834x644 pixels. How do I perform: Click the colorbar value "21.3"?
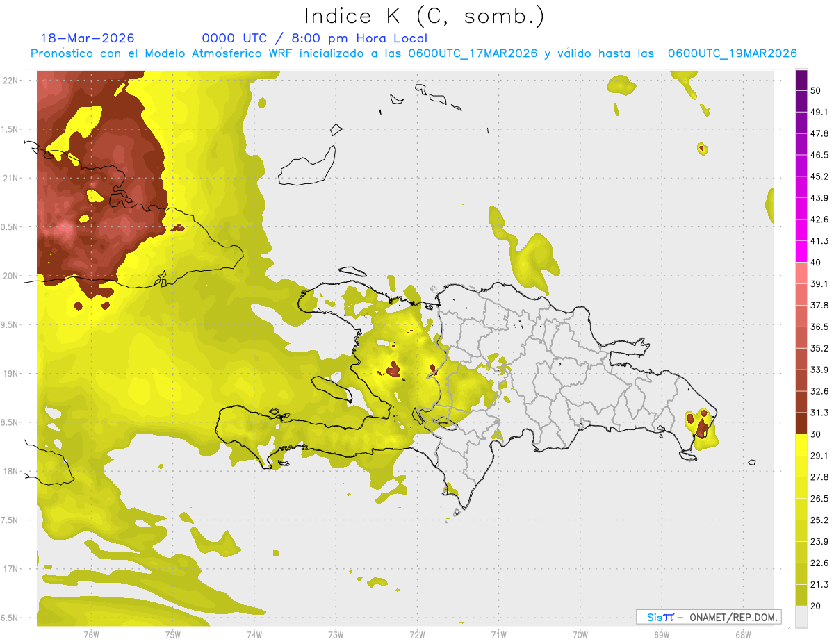coord(820,584)
